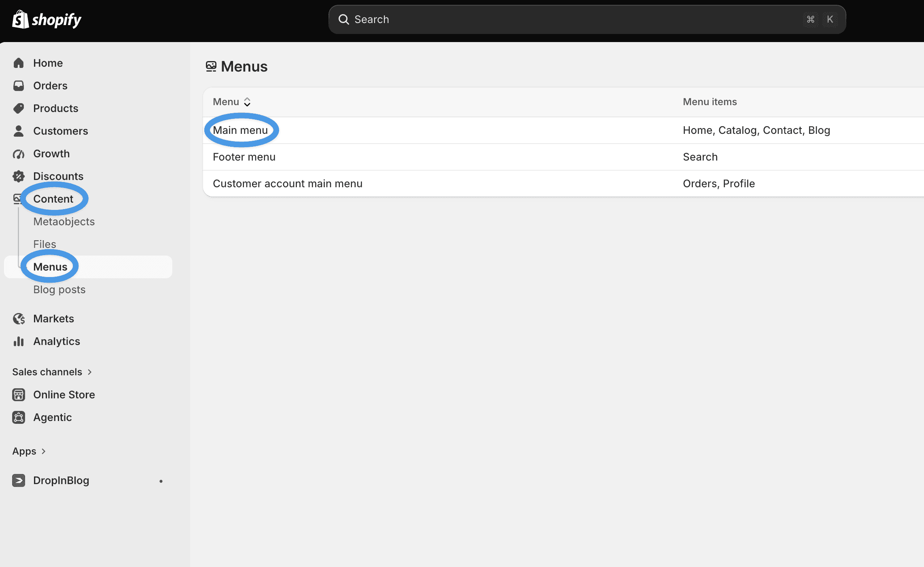The width and height of the screenshot is (924, 567).
Task: Click the Markets globe icon
Action: coord(19,319)
